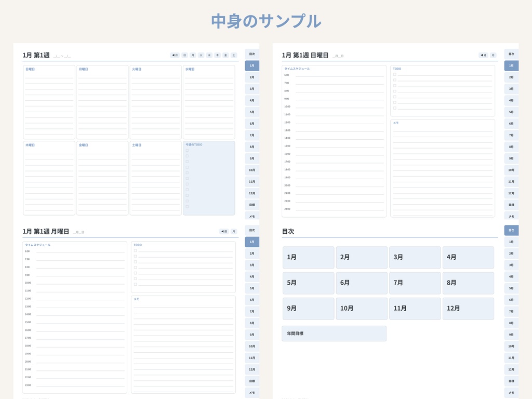Open 9月 tile in 目次 index
The height and width of the screenshot is (399, 532).
(309, 309)
